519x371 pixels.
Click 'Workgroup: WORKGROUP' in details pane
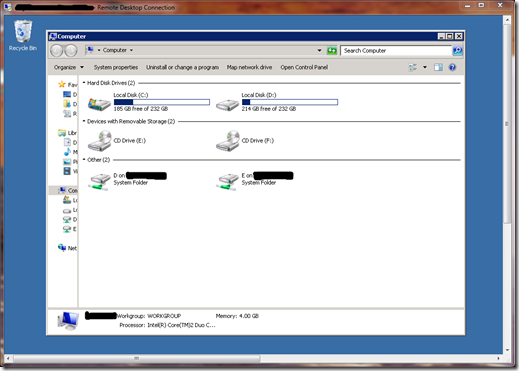[x=149, y=316]
